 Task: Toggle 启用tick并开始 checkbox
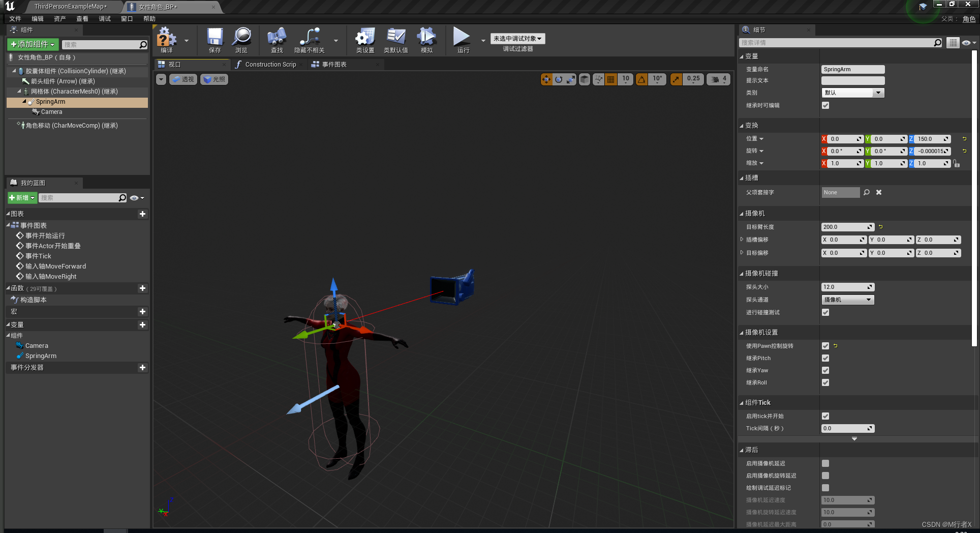pos(825,416)
